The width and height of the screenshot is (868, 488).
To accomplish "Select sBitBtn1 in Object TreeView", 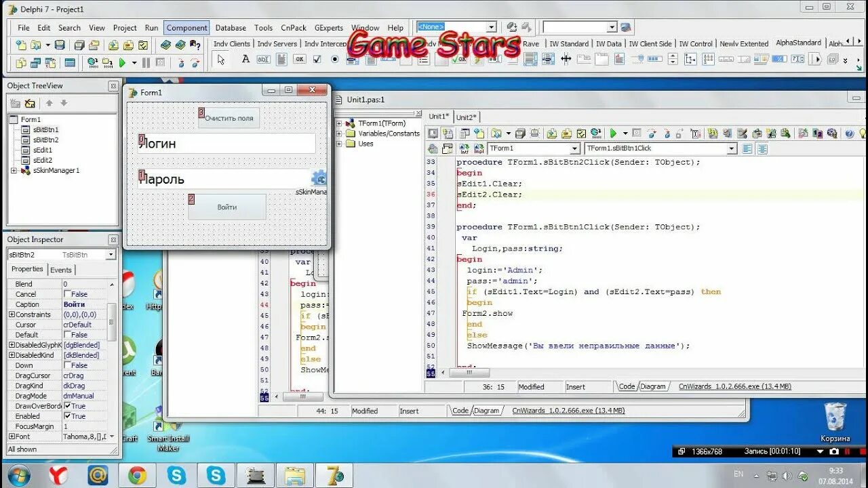I will (45, 130).
